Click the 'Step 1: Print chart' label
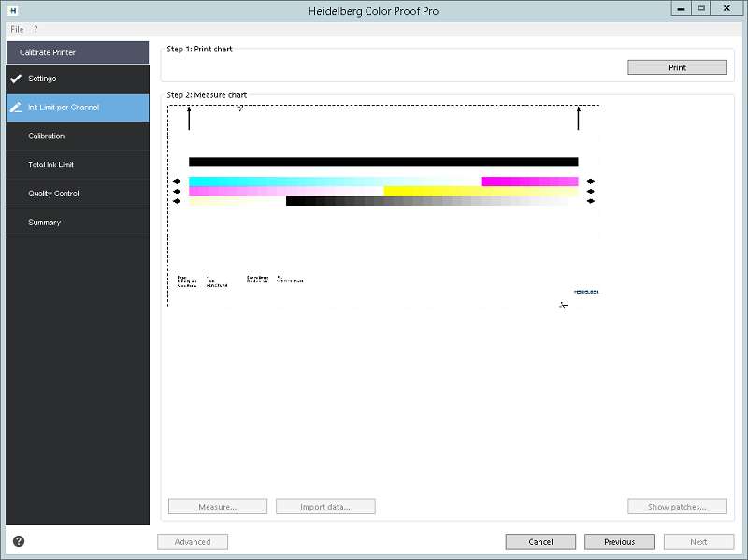Image resolution: width=748 pixels, height=560 pixels. [199, 49]
